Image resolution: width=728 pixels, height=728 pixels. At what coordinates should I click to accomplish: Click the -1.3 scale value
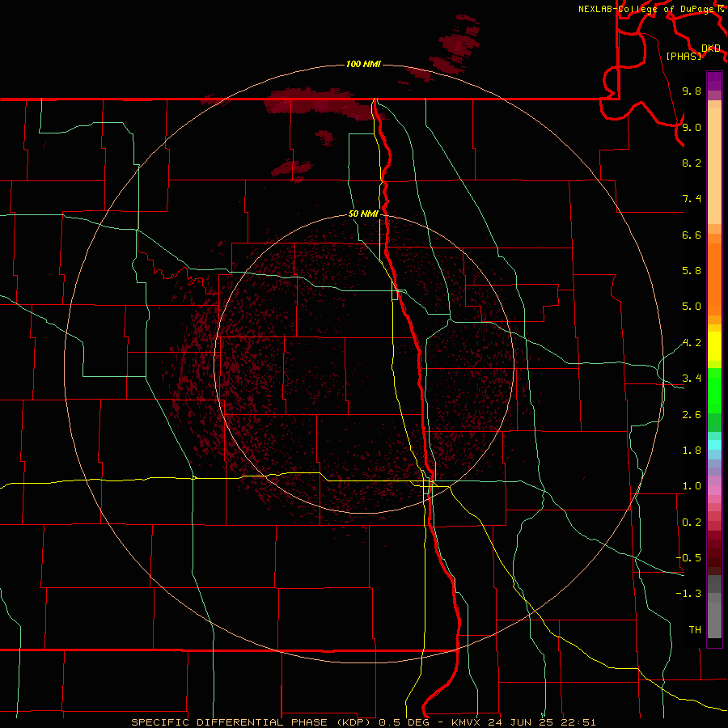click(688, 594)
